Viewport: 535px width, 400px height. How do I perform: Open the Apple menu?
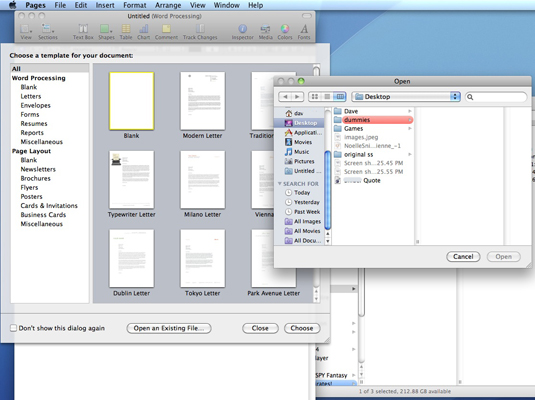point(12,5)
